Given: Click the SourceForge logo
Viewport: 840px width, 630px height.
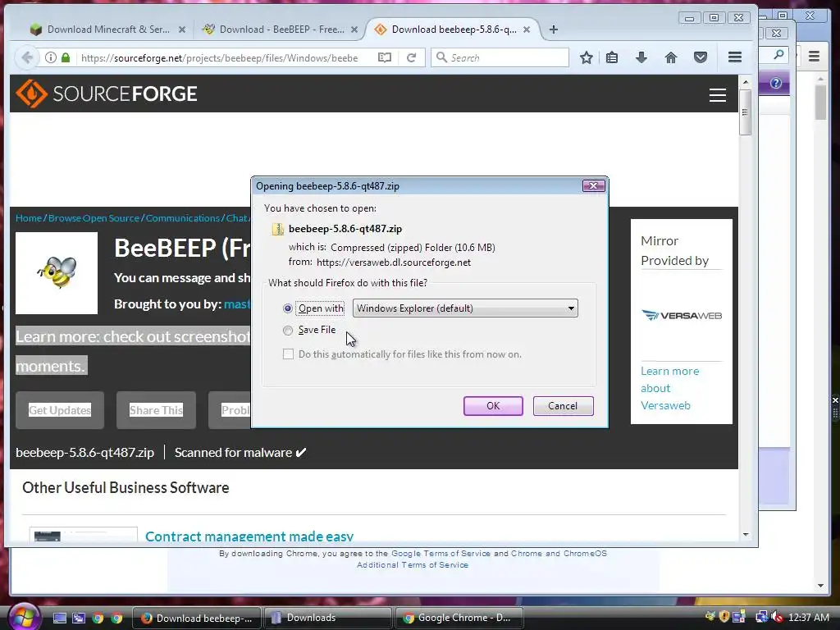Looking at the screenshot, I should pos(106,94).
